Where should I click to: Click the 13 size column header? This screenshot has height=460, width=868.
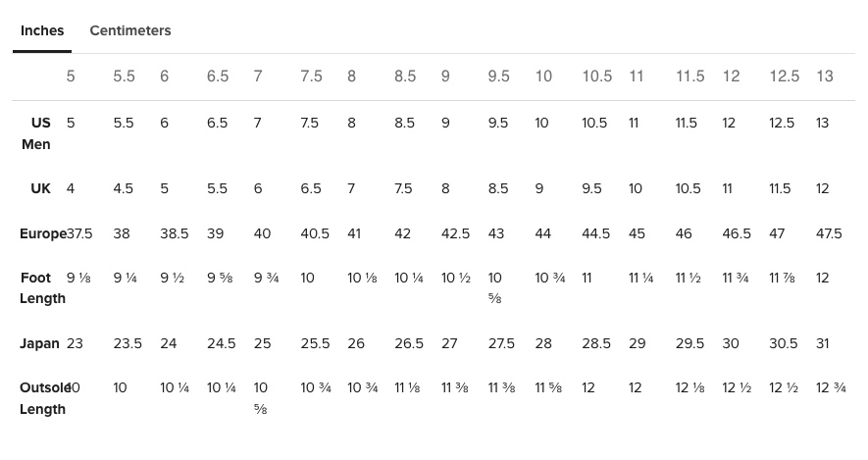[825, 76]
